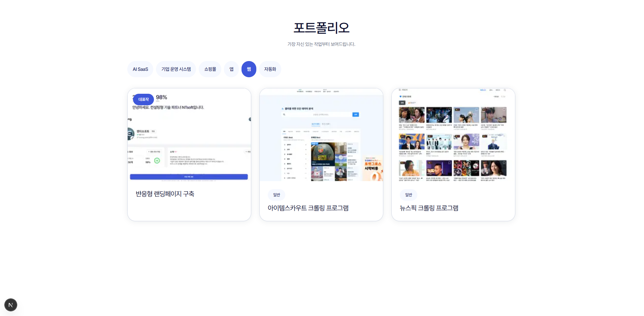Click the 포트폴리오 heading
The width and height of the screenshot is (644, 316).
(x=322, y=28)
